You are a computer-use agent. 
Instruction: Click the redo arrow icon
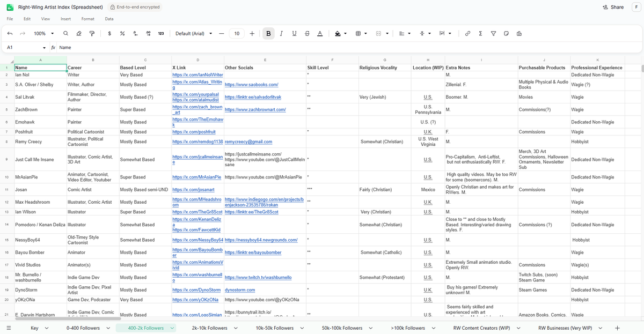23,33
